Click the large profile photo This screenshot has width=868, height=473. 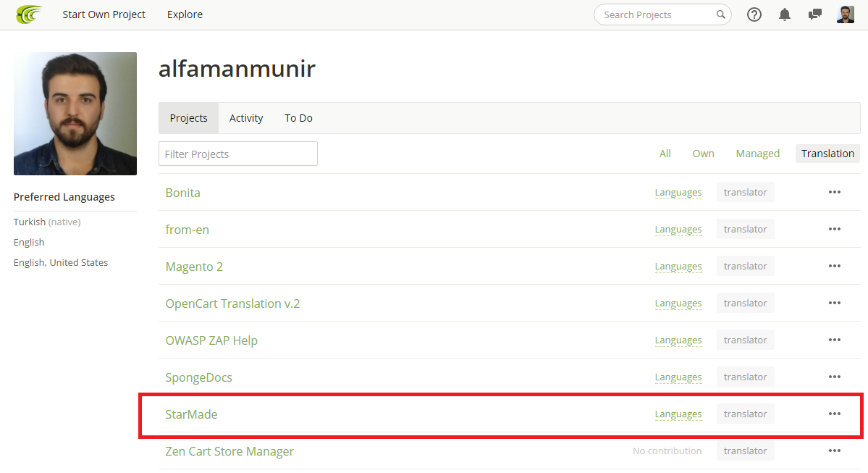pos(75,114)
